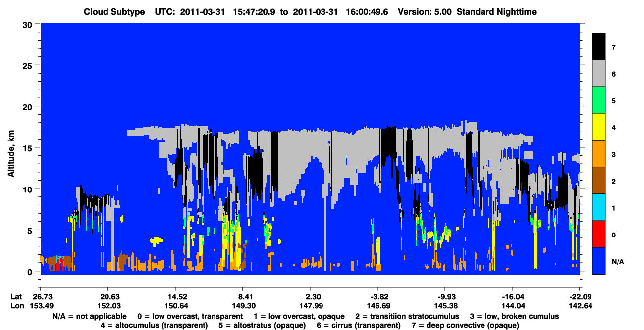Click the yellow altocumulus swatch labeled 4
The width and height of the screenshot is (644, 330).
598,127
